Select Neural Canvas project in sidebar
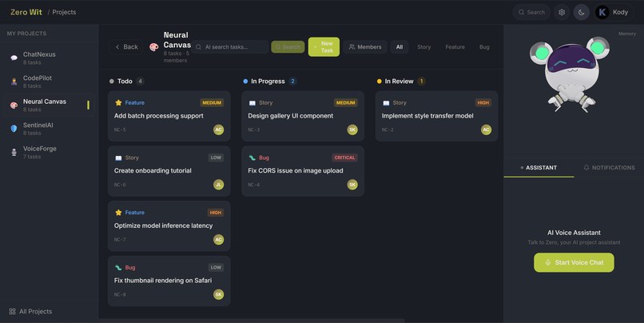 tap(50, 106)
